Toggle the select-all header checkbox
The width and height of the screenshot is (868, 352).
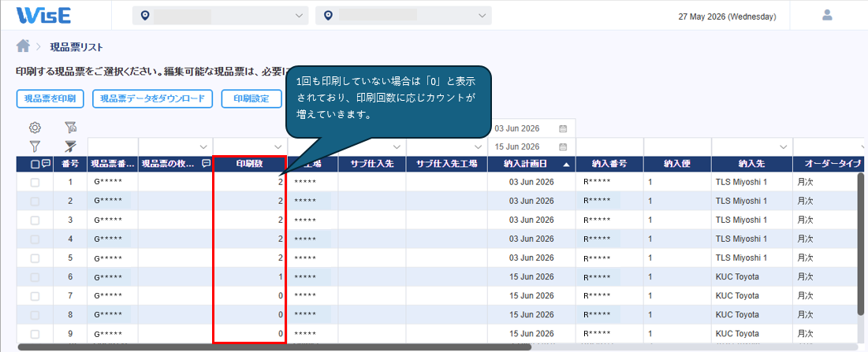[35, 164]
